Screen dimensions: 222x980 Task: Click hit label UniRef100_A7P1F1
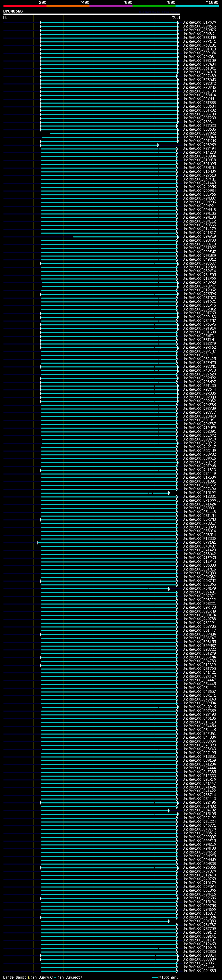(x=199, y=41)
